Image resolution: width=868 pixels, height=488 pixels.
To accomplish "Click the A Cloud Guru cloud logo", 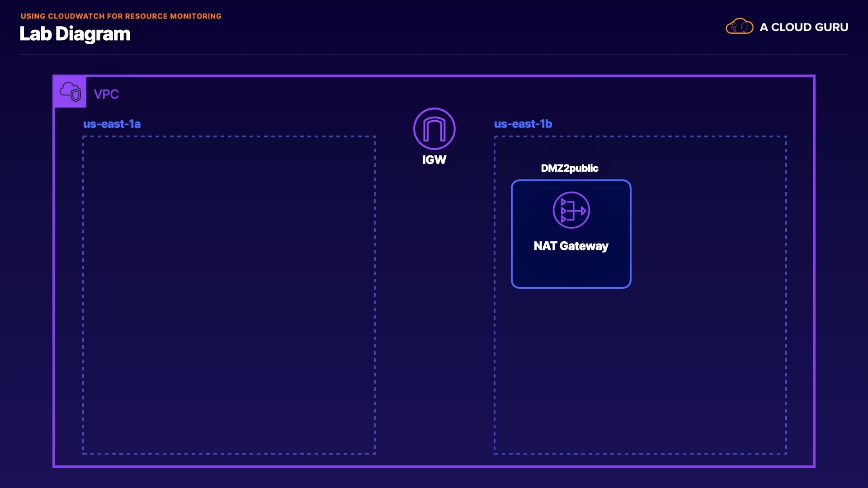I will tap(739, 27).
